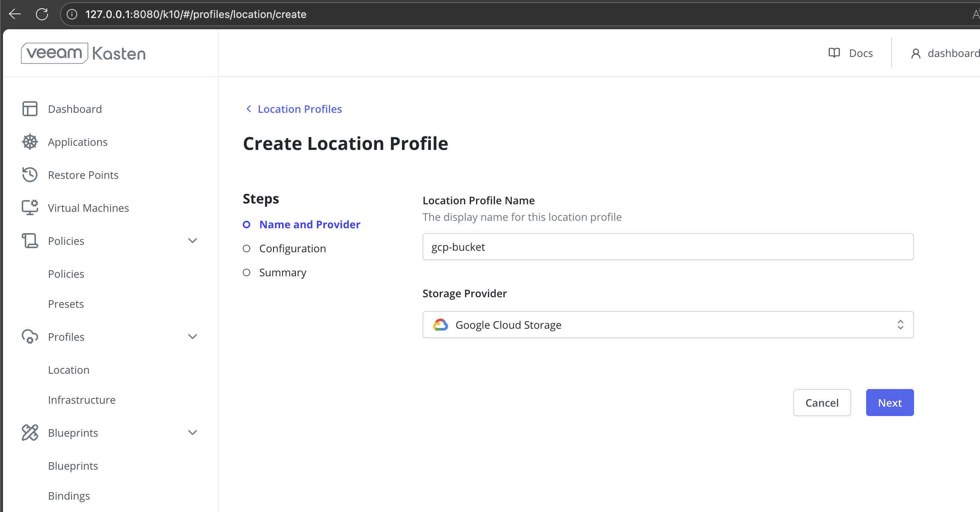
Task: Click the Applications helm wheel icon
Action: click(30, 142)
